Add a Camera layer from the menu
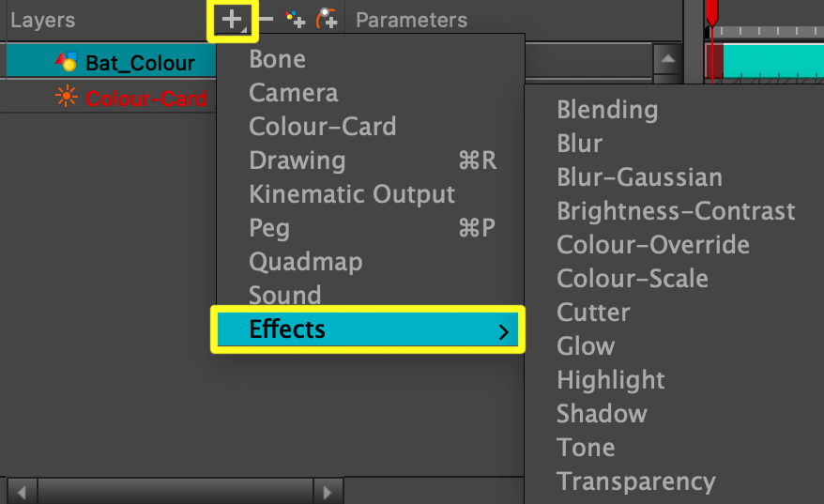This screenshot has height=504, width=824. point(293,93)
